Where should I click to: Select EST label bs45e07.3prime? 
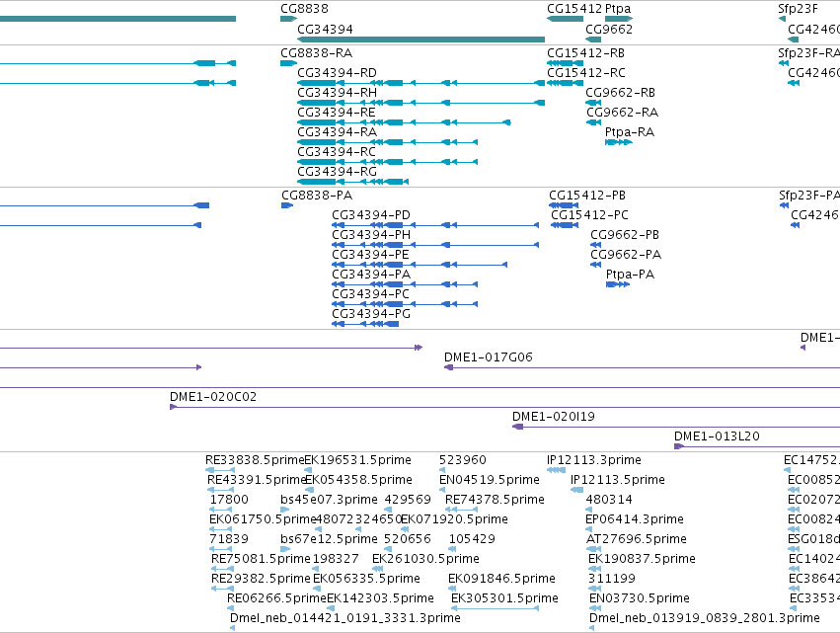pyautogui.click(x=329, y=500)
